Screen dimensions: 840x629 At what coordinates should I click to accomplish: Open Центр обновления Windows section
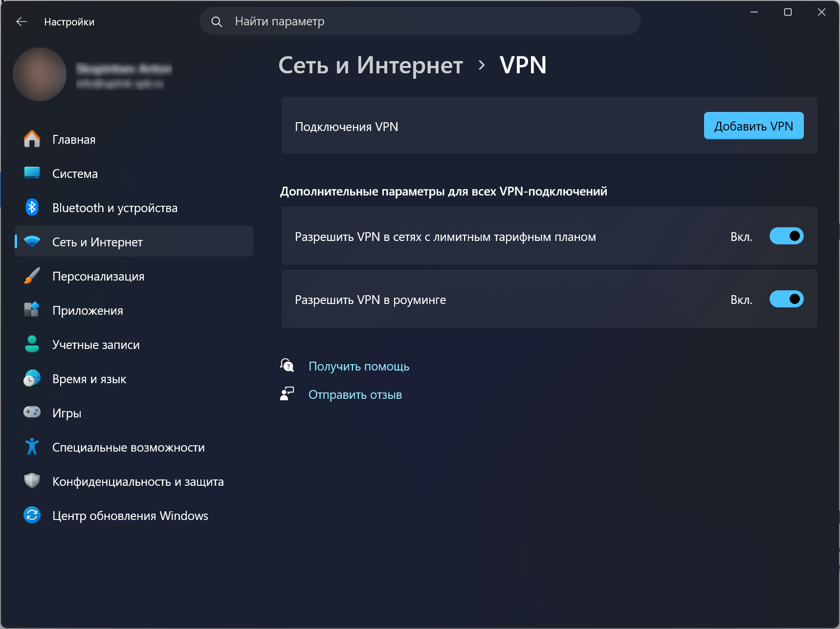coord(134,516)
